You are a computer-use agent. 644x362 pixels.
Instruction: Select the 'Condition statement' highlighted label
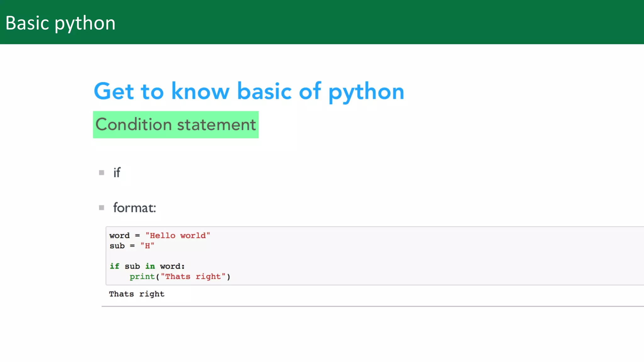[176, 125]
